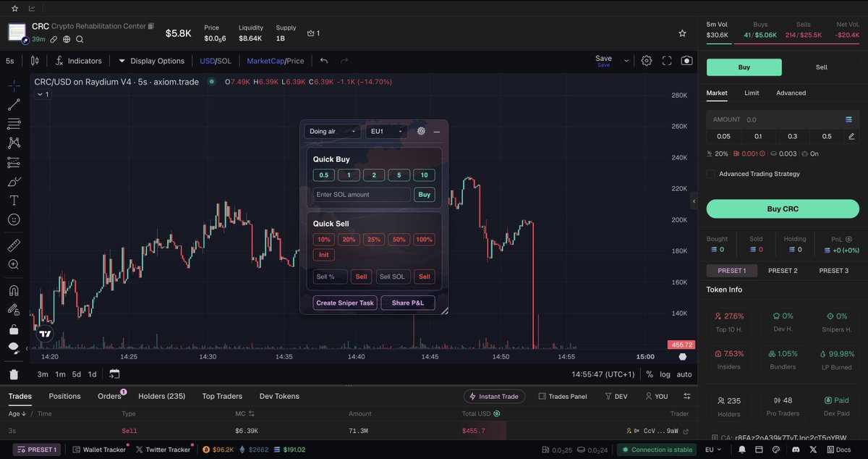Quick sell 100% of holdings

(x=424, y=240)
